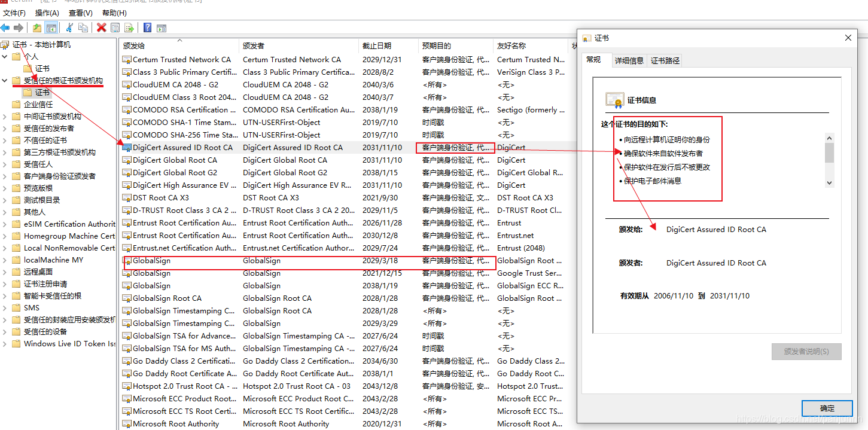
Task: Sort by the 颁发给 column header
Action: coord(179,45)
